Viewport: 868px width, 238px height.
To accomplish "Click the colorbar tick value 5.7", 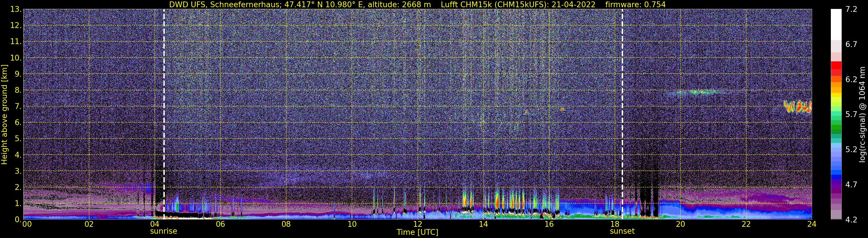I will 851,115.
